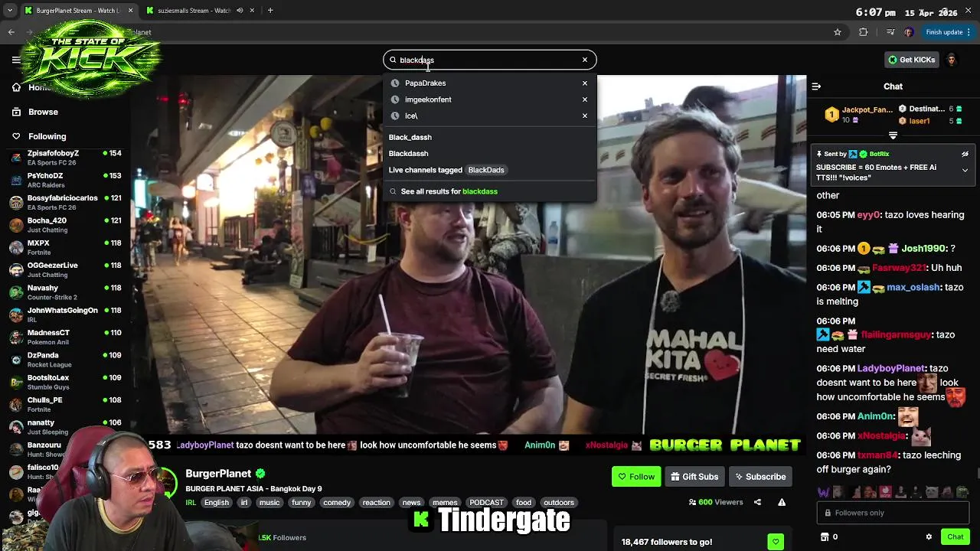Open the hamburger sidebar menu
Screen dimensions: 980x551
click(x=16, y=60)
